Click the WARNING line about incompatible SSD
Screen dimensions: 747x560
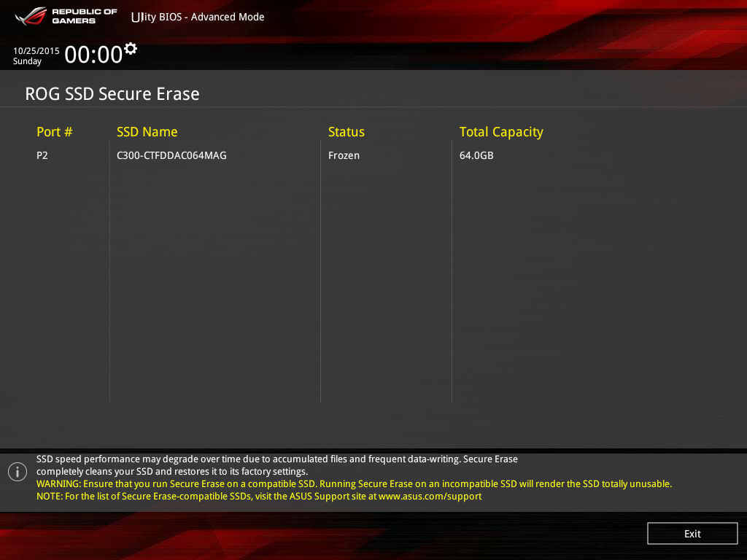coord(354,484)
